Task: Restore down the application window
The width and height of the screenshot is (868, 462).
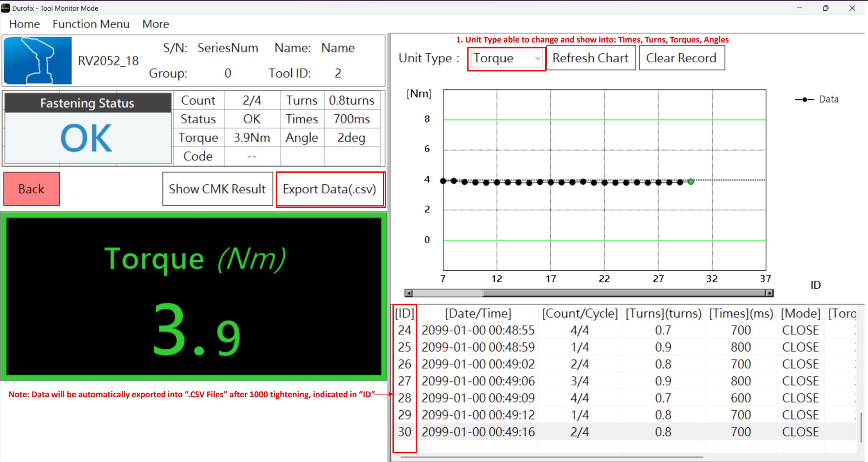Action: pyautogui.click(x=825, y=8)
